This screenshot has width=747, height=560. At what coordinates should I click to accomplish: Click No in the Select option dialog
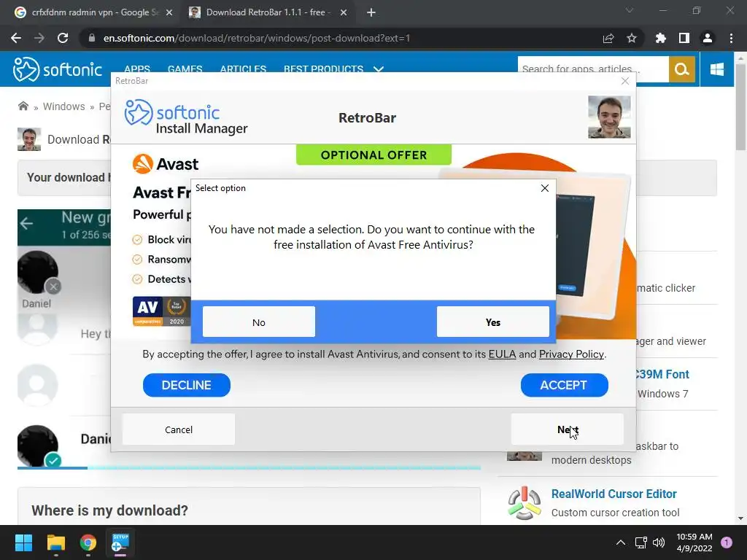coord(259,322)
